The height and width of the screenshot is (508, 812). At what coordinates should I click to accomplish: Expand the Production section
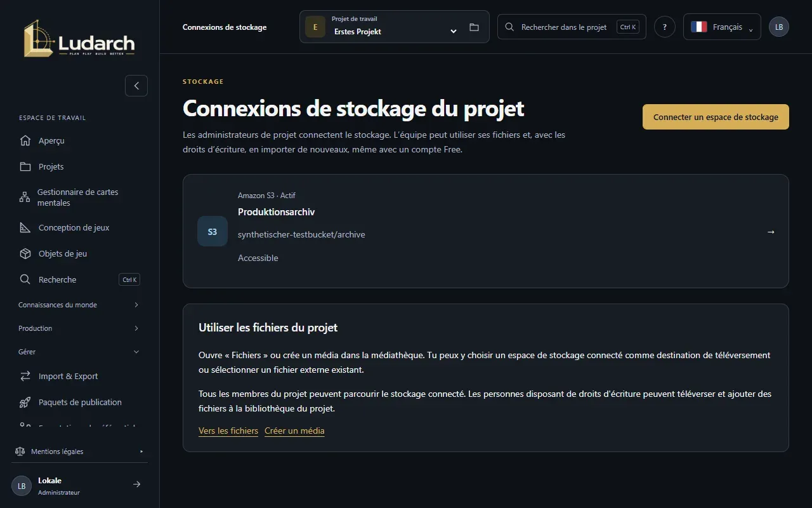tap(79, 328)
